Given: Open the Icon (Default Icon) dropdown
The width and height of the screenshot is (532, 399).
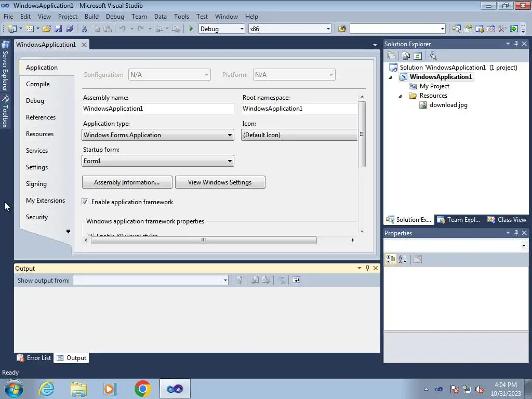Looking at the screenshot, I should [299, 135].
